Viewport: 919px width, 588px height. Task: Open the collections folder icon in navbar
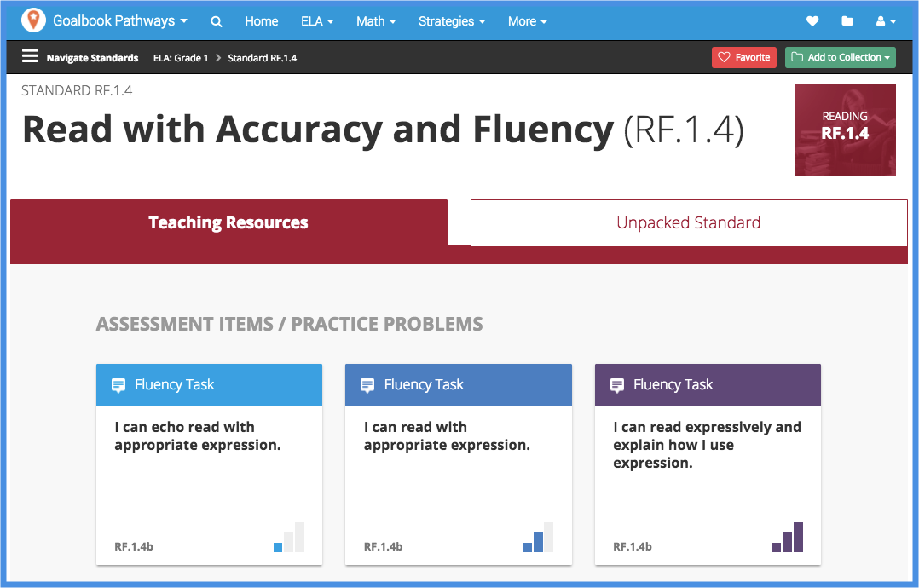click(847, 20)
